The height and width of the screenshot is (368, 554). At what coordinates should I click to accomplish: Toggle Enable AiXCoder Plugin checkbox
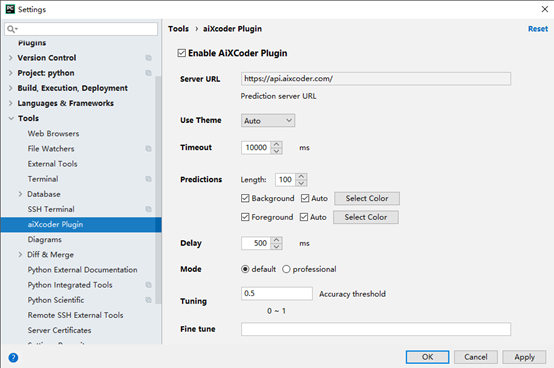(182, 53)
